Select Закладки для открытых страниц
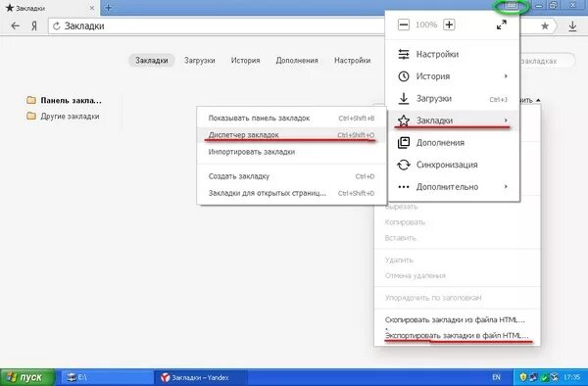This screenshot has height=386, width=588. coord(291,193)
